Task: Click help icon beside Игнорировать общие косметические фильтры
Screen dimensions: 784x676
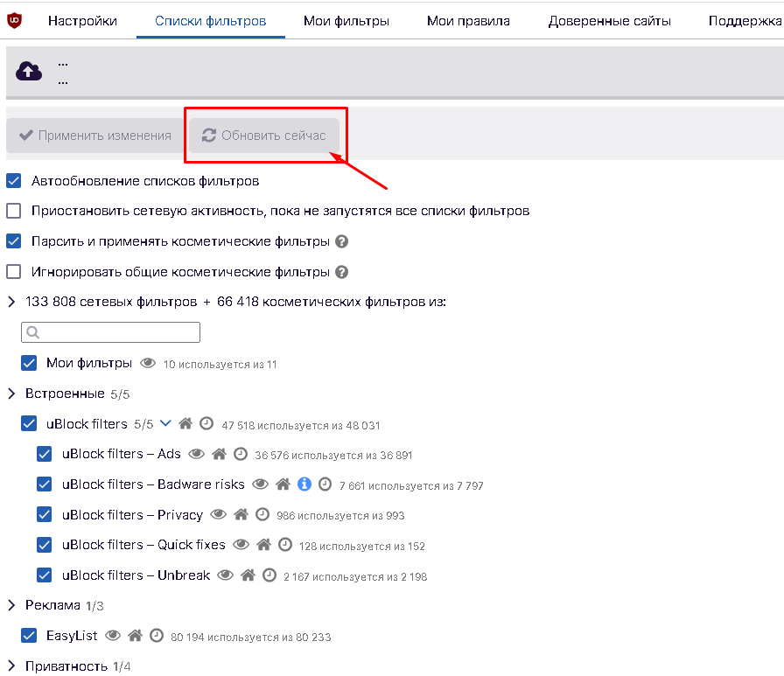Action: (341, 272)
